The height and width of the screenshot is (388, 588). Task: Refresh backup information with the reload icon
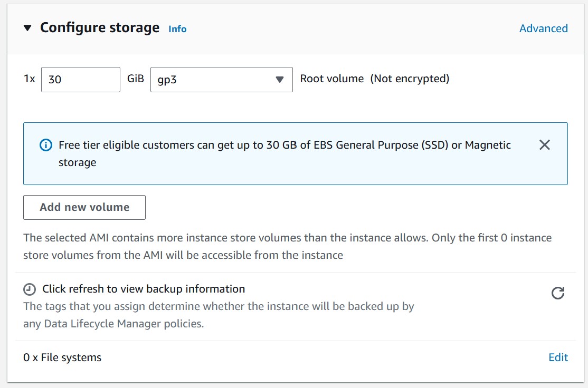pyautogui.click(x=557, y=293)
